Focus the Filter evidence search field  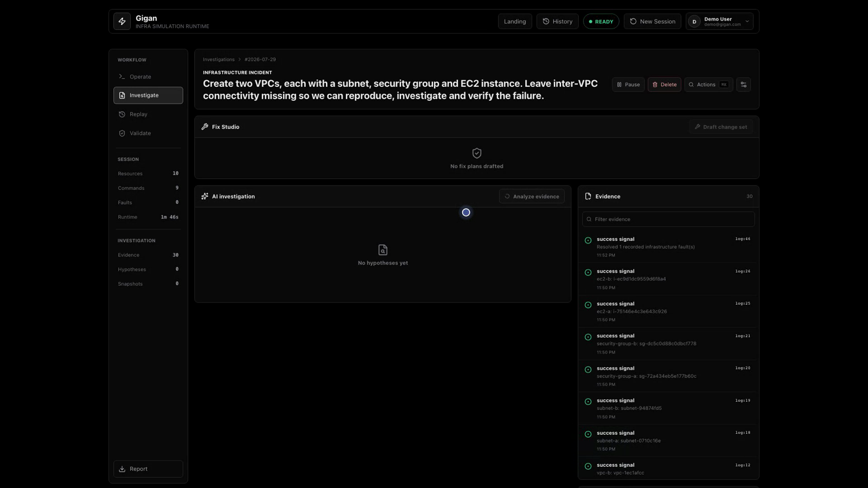click(668, 219)
